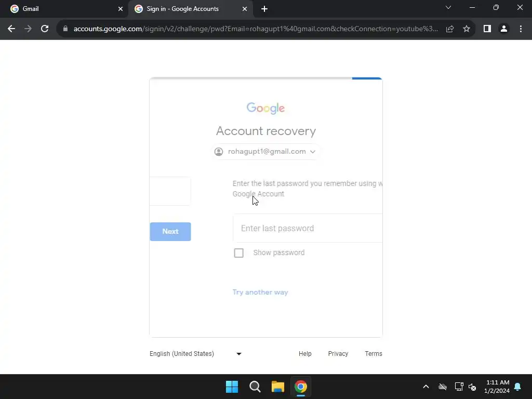Open the browser side panel
This screenshot has width=532, height=399.
tap(487, 29)
